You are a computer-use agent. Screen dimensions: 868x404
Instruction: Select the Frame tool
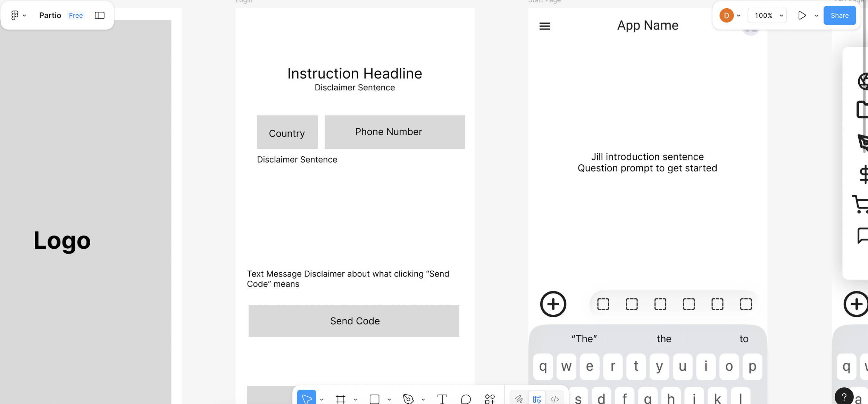[x=341, y=399]
